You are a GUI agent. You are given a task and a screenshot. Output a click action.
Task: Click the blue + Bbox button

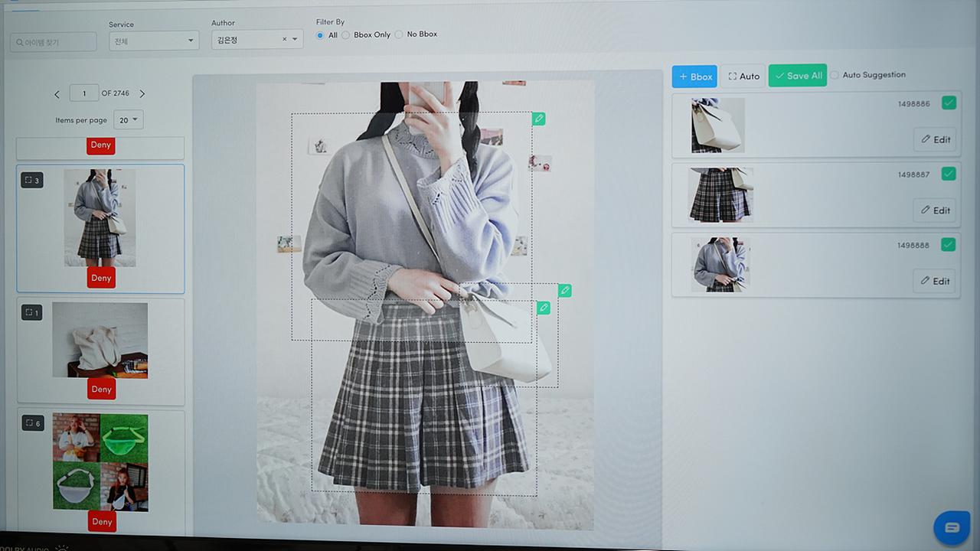[x=694, y=77]
